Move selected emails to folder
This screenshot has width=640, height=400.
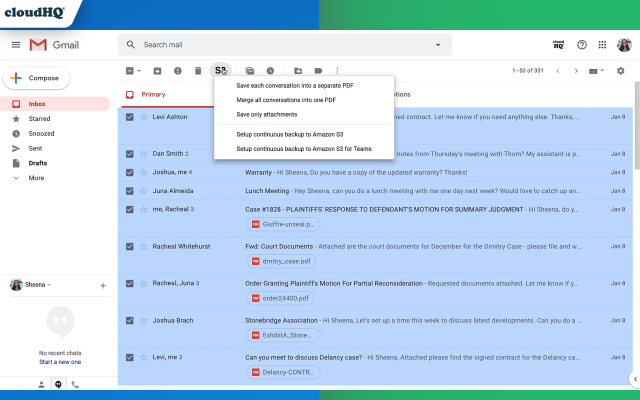[x=298, y=71]
